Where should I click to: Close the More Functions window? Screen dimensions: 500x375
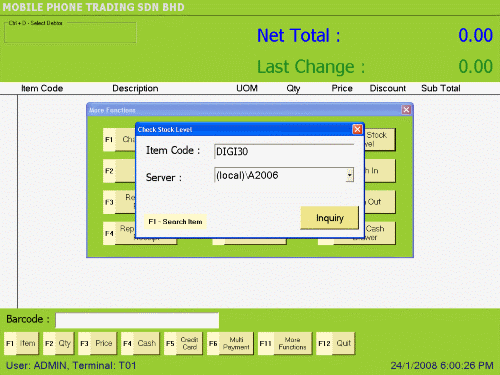click(x=406, y=110)
